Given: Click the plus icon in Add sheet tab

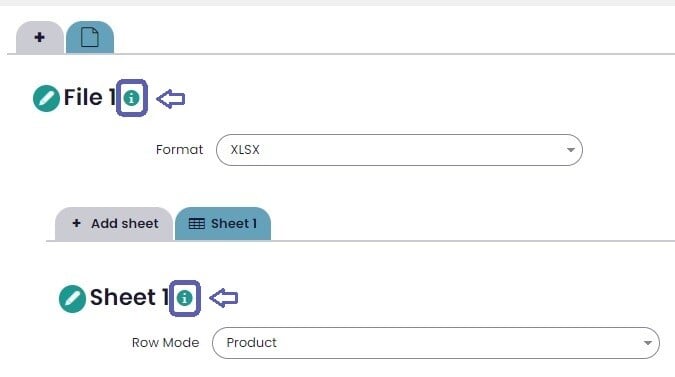Looking at the screenshot, I should pos(77,223).
